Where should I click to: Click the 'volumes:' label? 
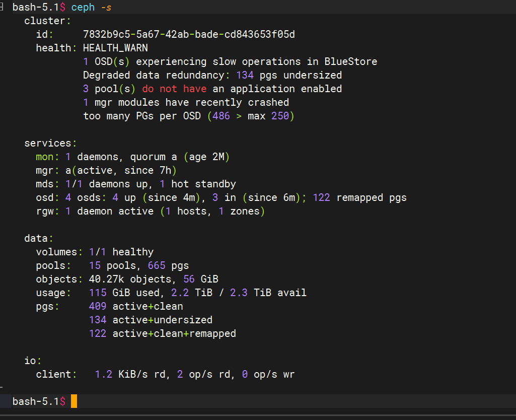[x=59, y=252]
